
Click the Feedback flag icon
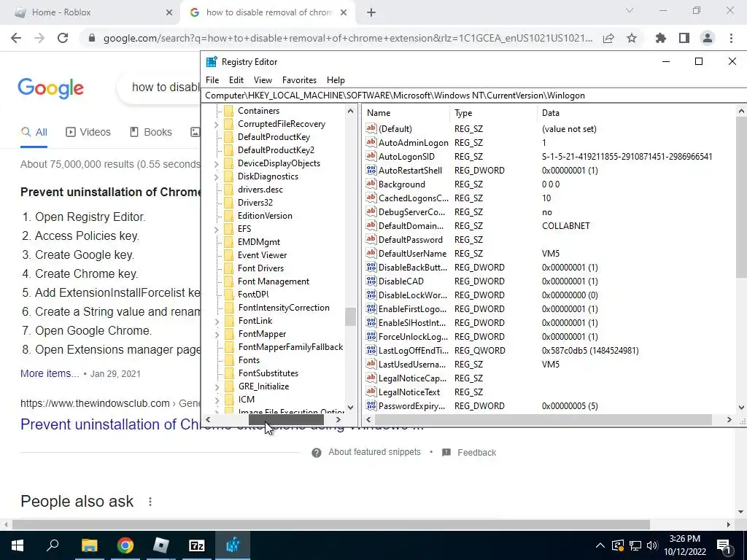(446, 452)
